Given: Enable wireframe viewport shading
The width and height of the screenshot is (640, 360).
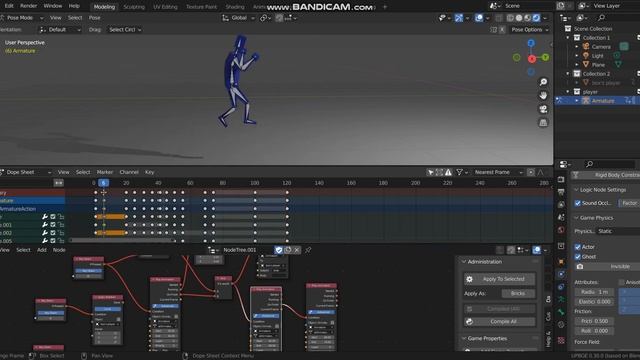Looking at the screenshot, I should tap(510, 18).
